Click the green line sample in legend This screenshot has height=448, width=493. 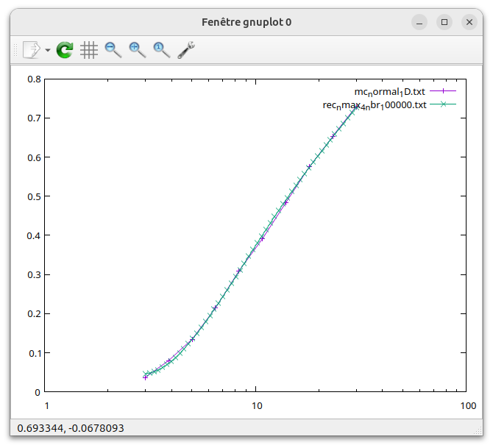443,104
